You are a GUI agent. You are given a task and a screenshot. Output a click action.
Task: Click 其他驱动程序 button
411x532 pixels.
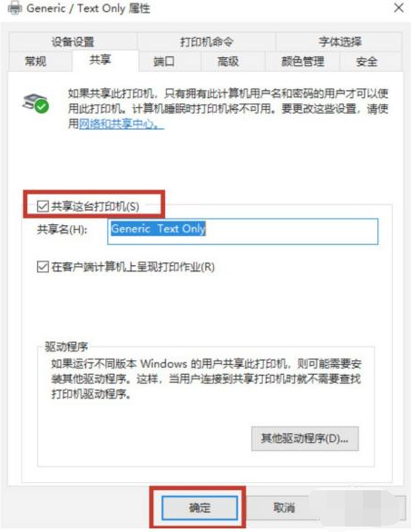pos(305,438)
